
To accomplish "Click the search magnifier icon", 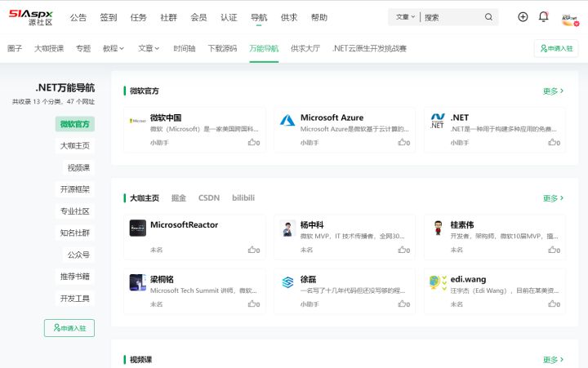I will [488, 17].
